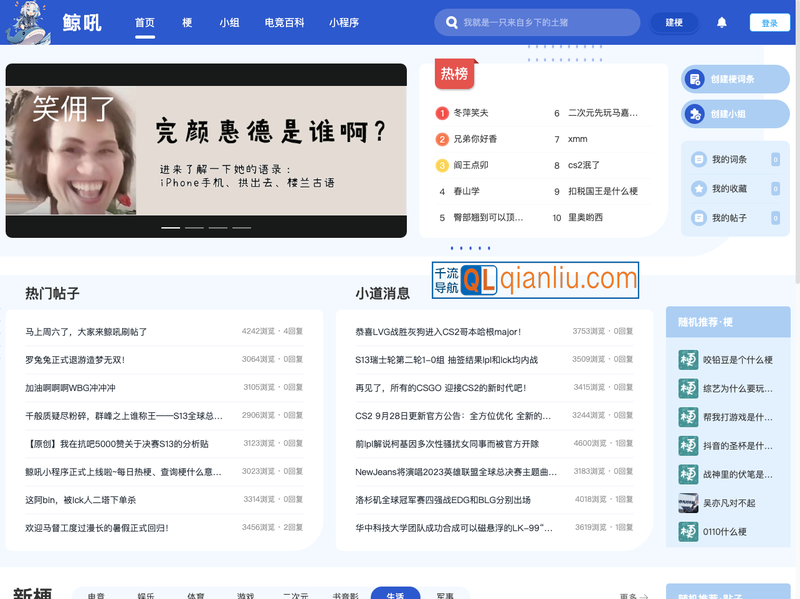Switch to the 电竞百科 nav tab
The image size is (800, 599).
pyautogui.click(x=284, y=23)
